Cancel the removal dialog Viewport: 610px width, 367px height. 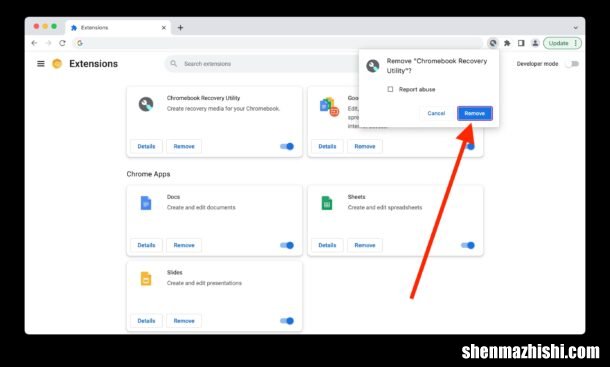(436, 113)
